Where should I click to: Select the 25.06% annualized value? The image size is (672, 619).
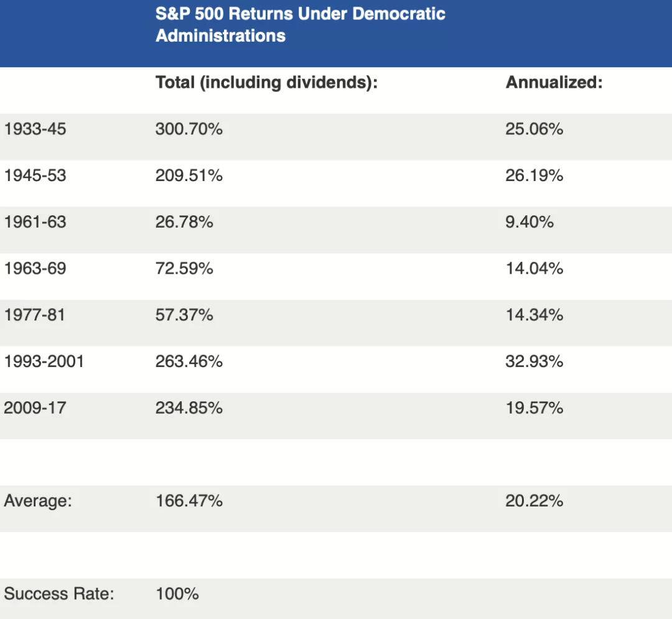point(534,129)
